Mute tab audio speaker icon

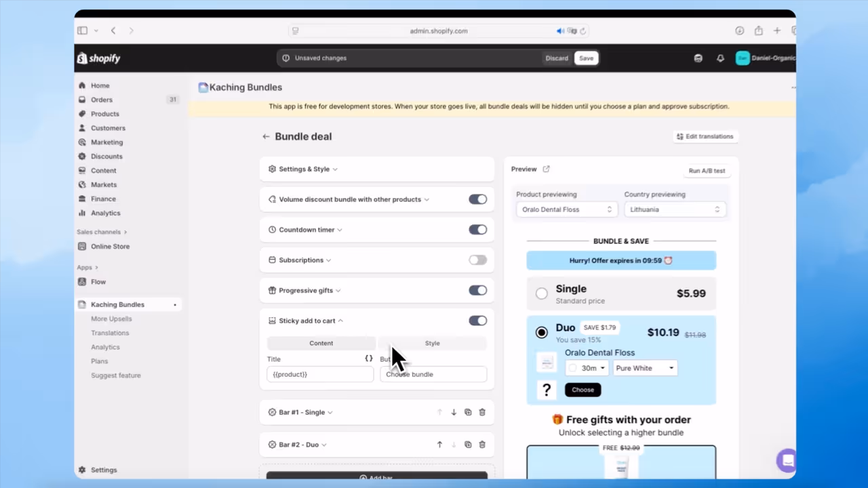560,30
